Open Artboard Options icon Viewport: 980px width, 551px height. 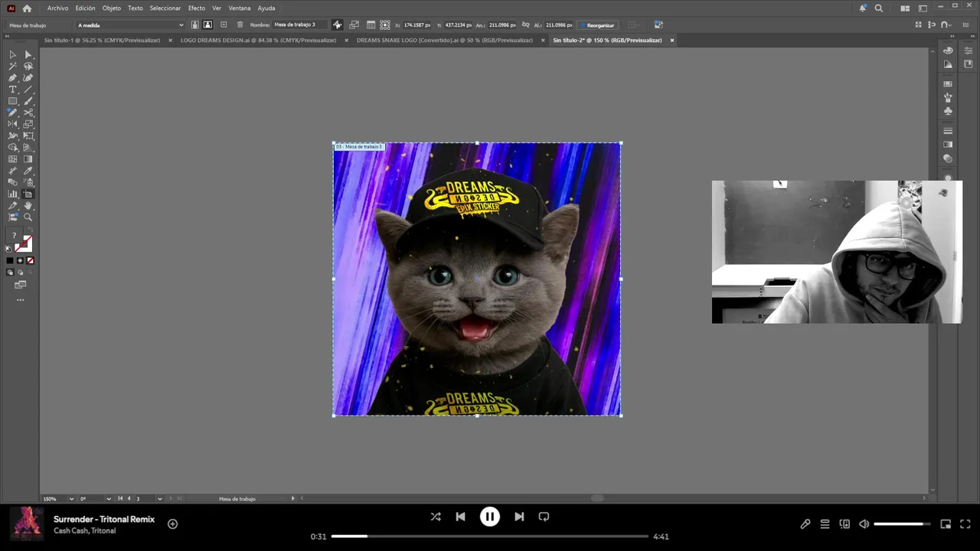tap(371, 24)
